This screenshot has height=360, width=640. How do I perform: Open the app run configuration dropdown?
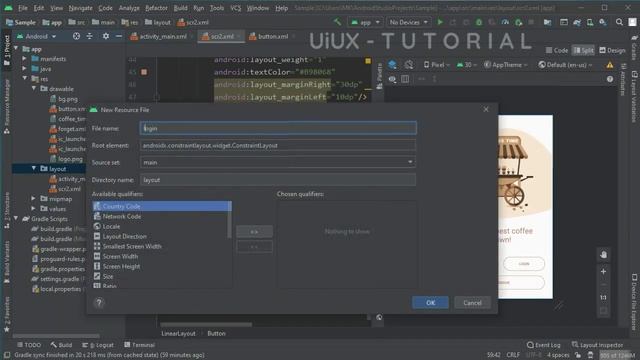366,22
